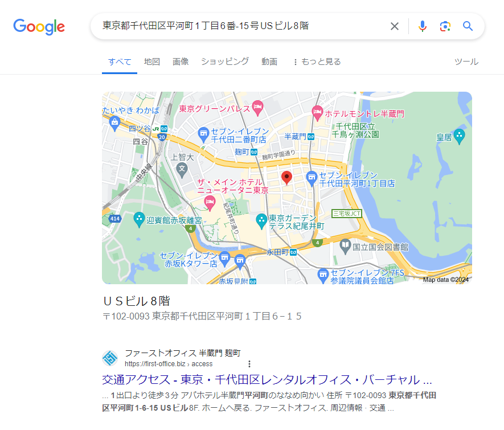Viewport: 504px width, 430px height.
Task: Click the ファーストオフィス 半蔵門 麹町 site name
Action: 183,353
